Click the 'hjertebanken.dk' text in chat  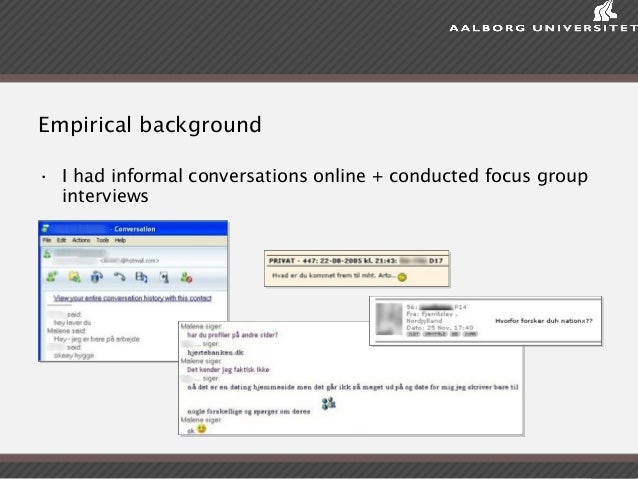pyautogui.click(x=215, y=352)
